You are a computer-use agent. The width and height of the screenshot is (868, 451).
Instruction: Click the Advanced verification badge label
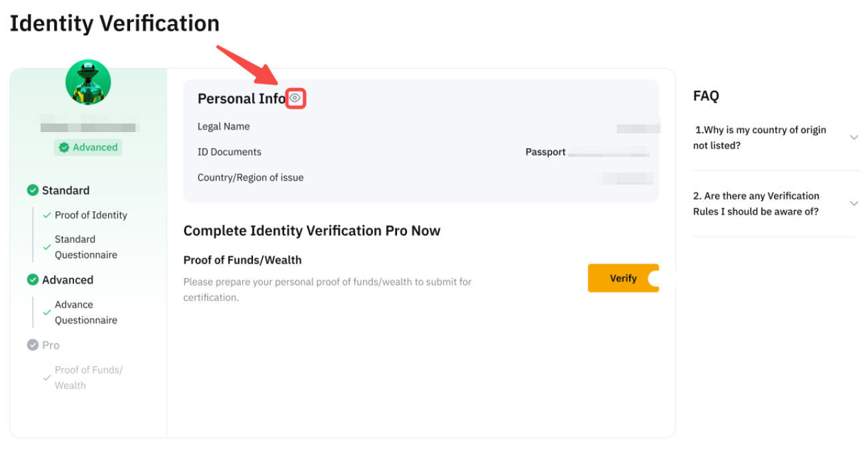pos(95,147)
